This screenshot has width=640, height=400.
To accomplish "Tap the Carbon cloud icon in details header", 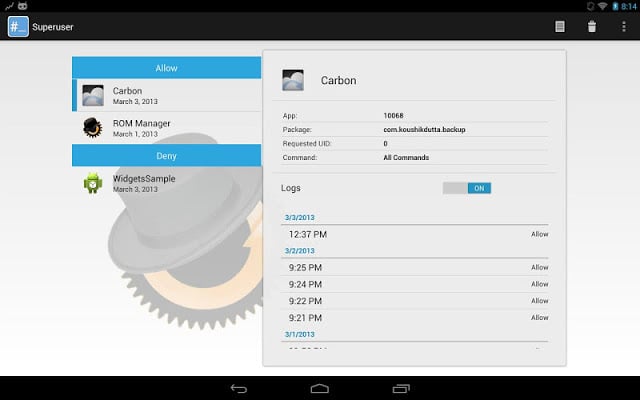I will click(x=294, y=80).
